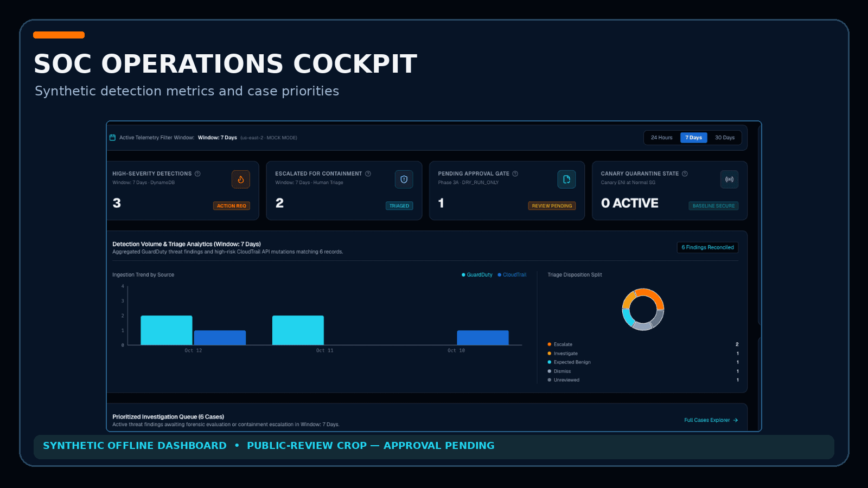Open the Full Cases Explorer link
The image size is (868, 488).
pyautogui.click(x=711, y=420)
